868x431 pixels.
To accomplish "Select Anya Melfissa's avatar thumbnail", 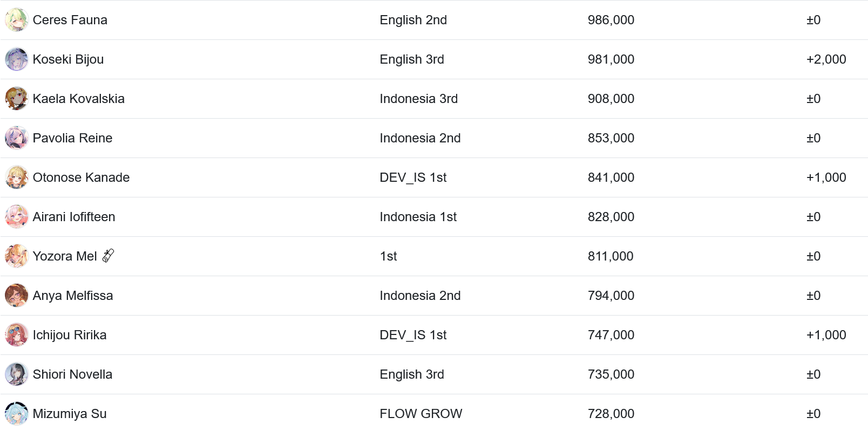I will [17, 296].
